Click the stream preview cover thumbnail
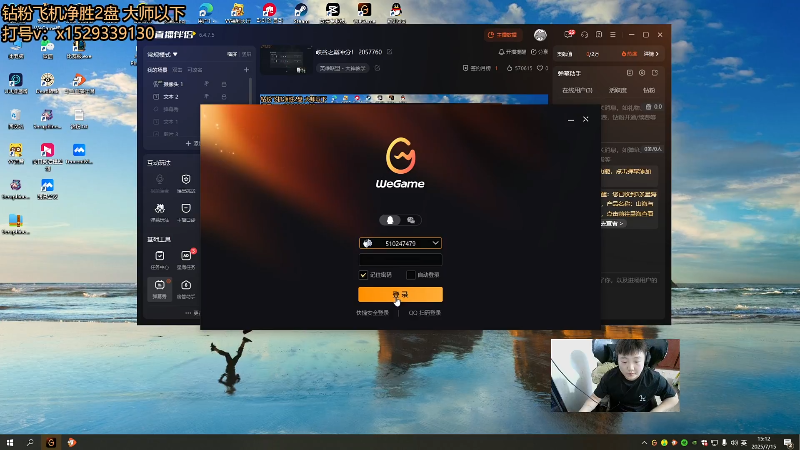Image resolution: width=800 pixels, height=450 pixels. tap(286, 60)
